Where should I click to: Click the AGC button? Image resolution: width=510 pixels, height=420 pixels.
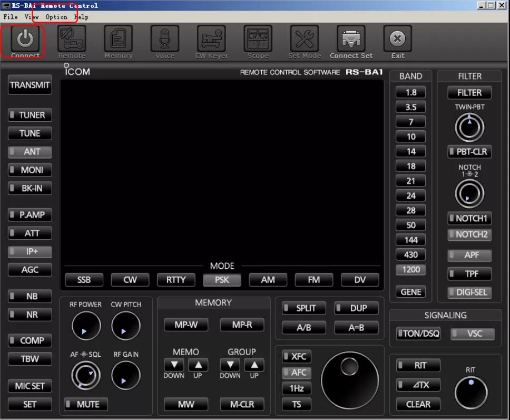click(30, 270)
